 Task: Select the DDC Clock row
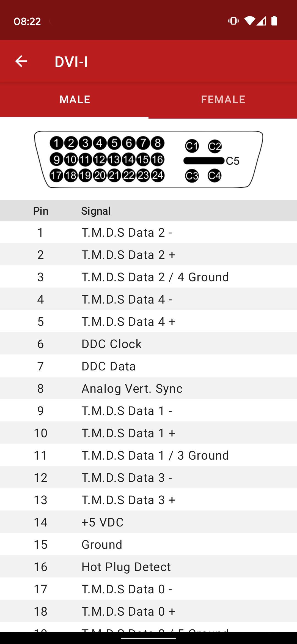(148, 344)
